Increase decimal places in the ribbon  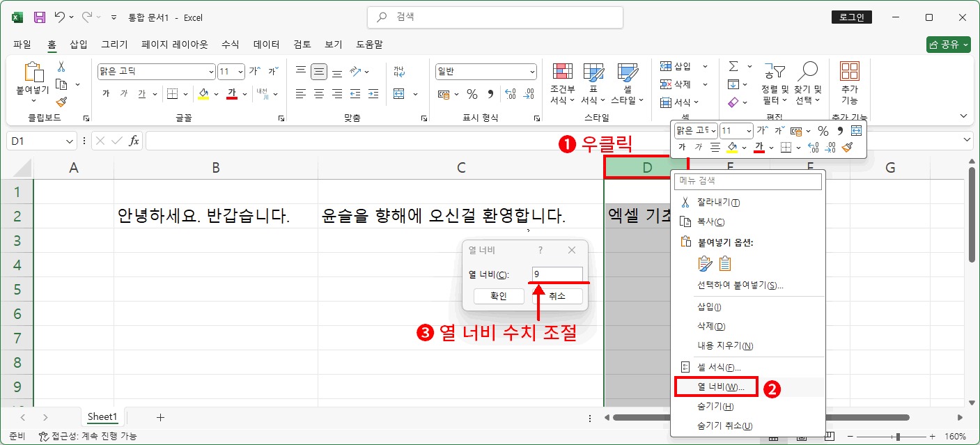pos(509,93)
